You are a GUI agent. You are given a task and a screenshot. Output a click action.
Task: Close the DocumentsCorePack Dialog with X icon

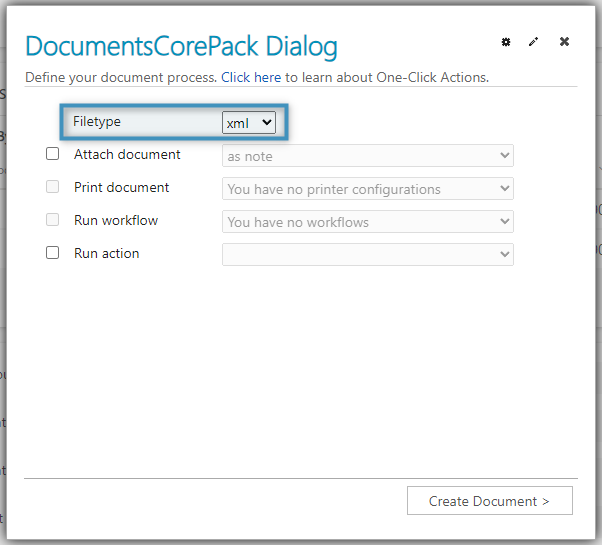coord(564,41)
